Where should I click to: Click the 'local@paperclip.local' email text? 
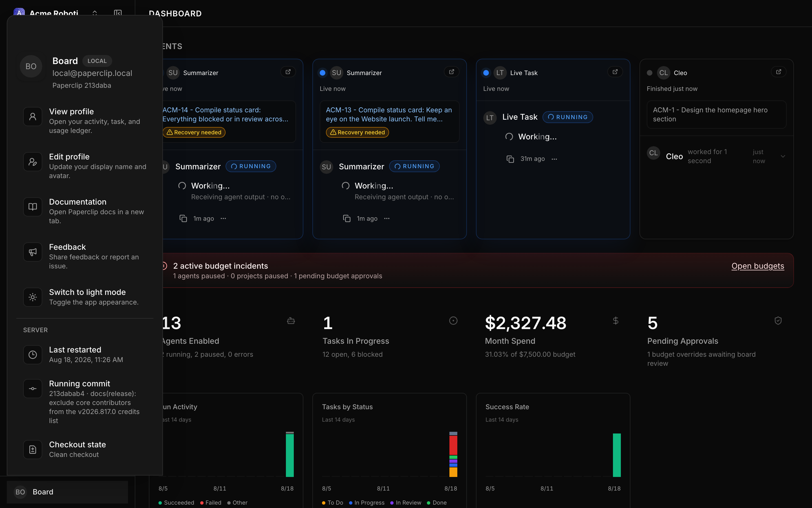(92, 73)
